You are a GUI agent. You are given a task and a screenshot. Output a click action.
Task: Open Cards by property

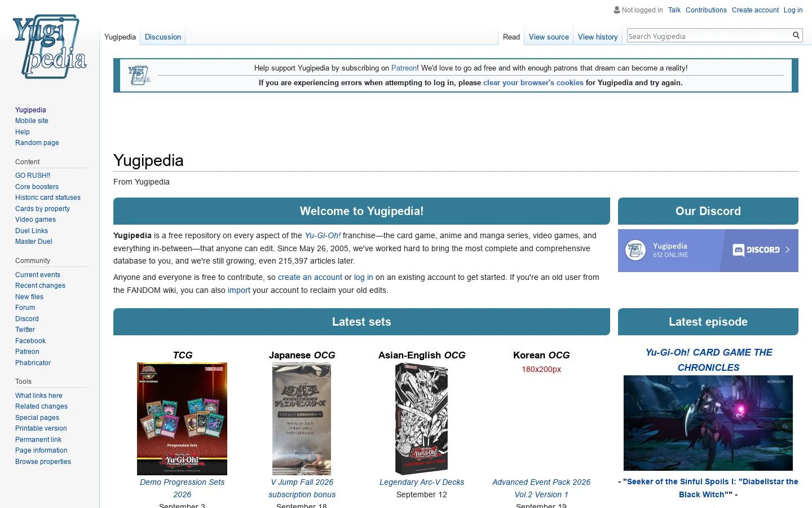click(x=43, y=209)
